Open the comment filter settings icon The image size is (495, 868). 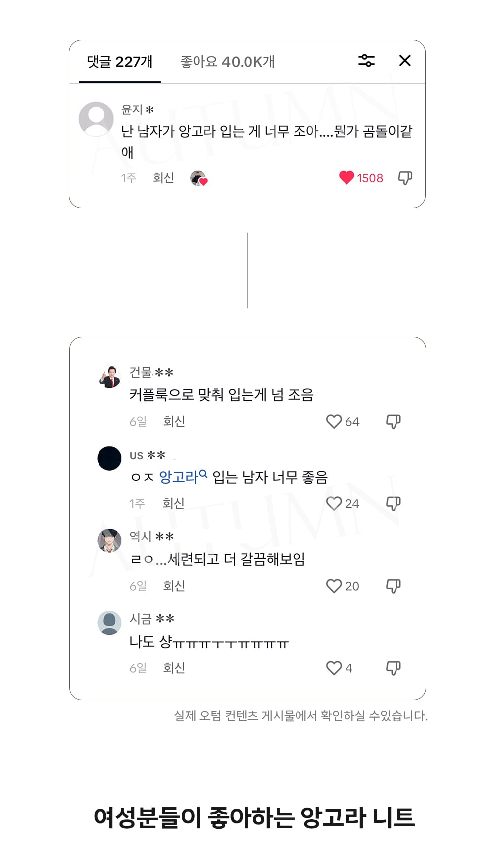point(366,61)
